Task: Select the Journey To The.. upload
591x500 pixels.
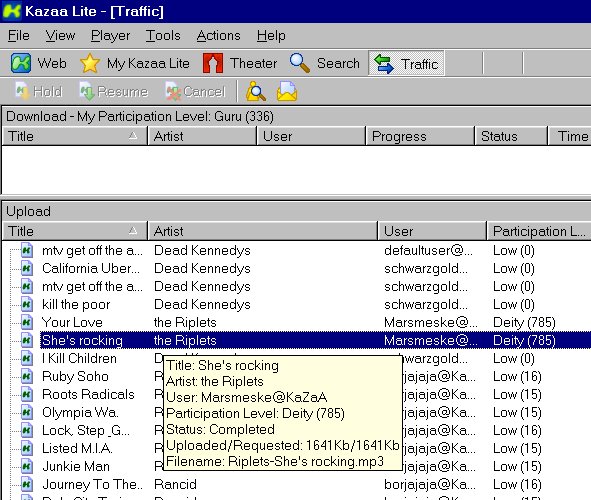Action: click(x=93, y=484)
